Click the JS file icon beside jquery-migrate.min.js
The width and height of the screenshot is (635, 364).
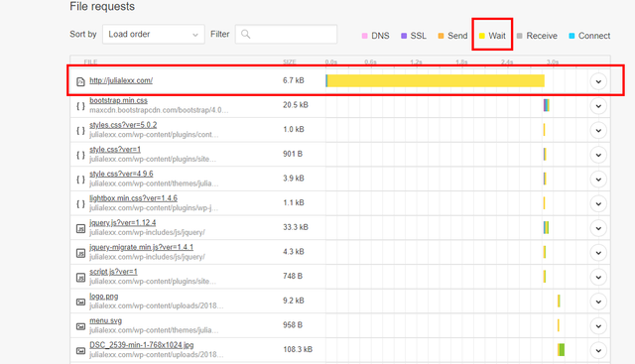point(80,253)
